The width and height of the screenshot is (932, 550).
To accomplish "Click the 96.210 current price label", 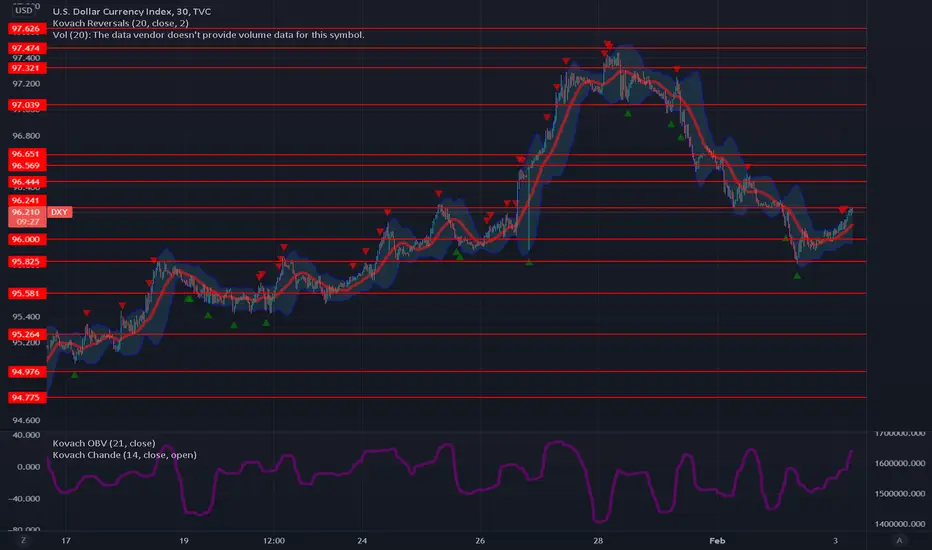I will 27,212.
